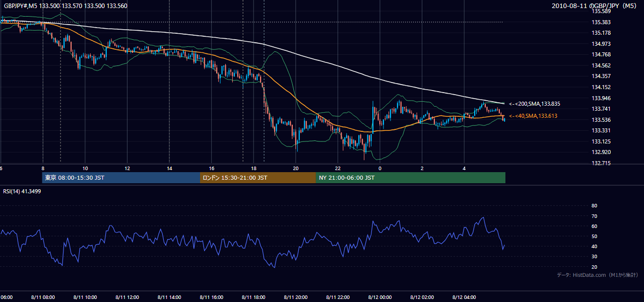The width and height of the screenshot is (644, 302).
Task: Click the 8/11 18:00 time label
Action: point(253,297)
